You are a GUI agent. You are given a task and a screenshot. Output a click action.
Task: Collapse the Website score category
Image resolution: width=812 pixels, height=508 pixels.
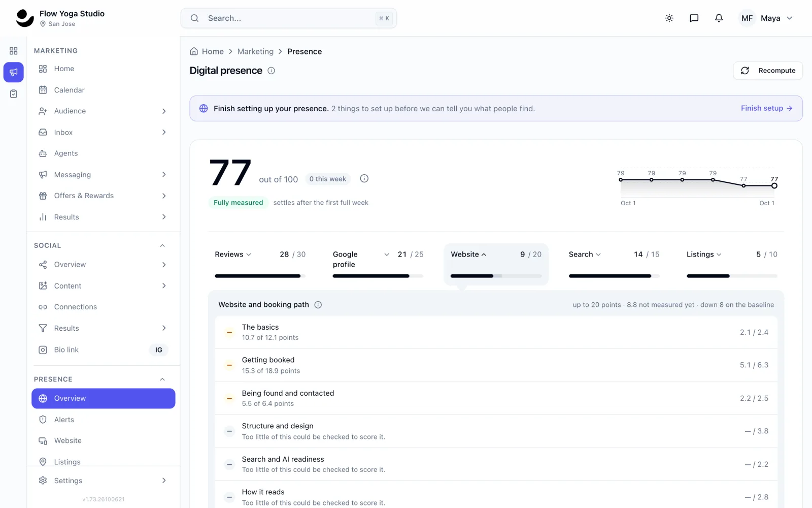(496, 264)
